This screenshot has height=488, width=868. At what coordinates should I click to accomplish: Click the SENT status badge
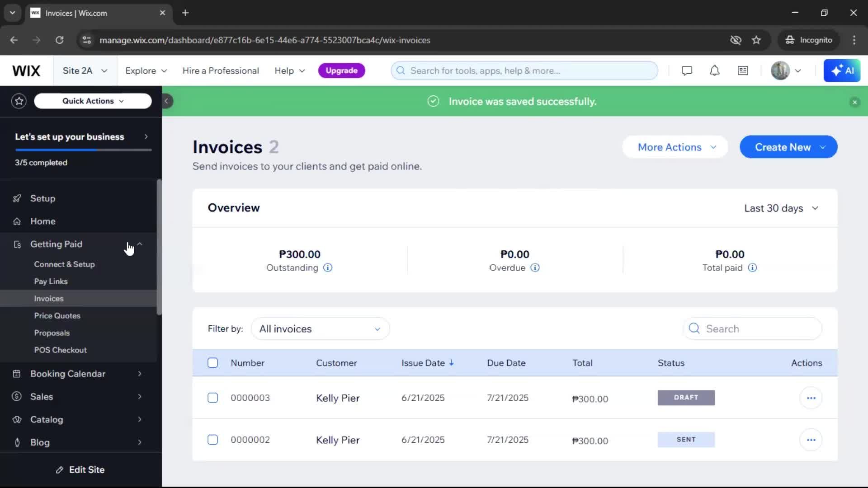click(x=686, y=440)
